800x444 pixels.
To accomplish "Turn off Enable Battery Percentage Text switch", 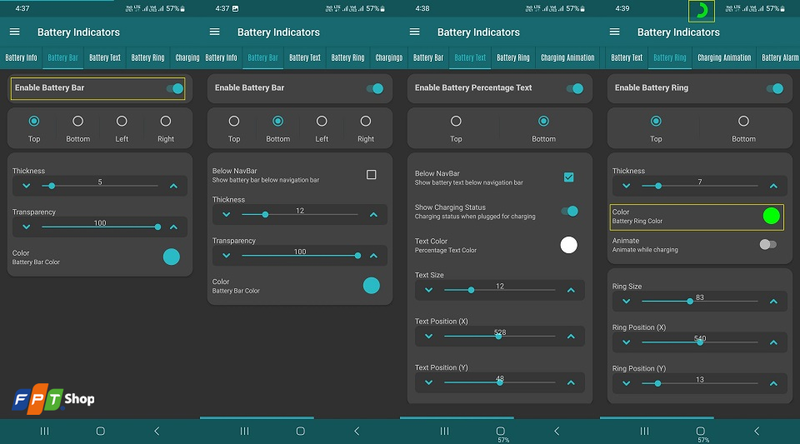I will pyautogui.click(x=574, y=88).
